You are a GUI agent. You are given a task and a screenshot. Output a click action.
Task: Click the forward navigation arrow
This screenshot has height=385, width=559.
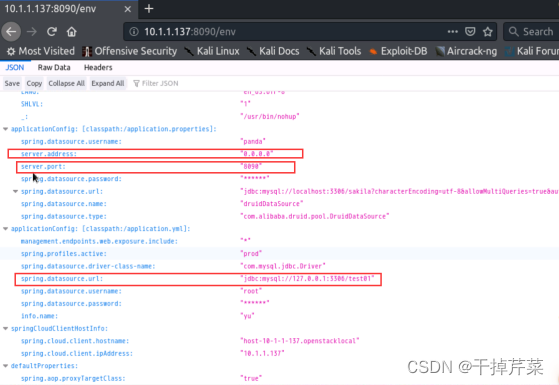tap(32, 32)
